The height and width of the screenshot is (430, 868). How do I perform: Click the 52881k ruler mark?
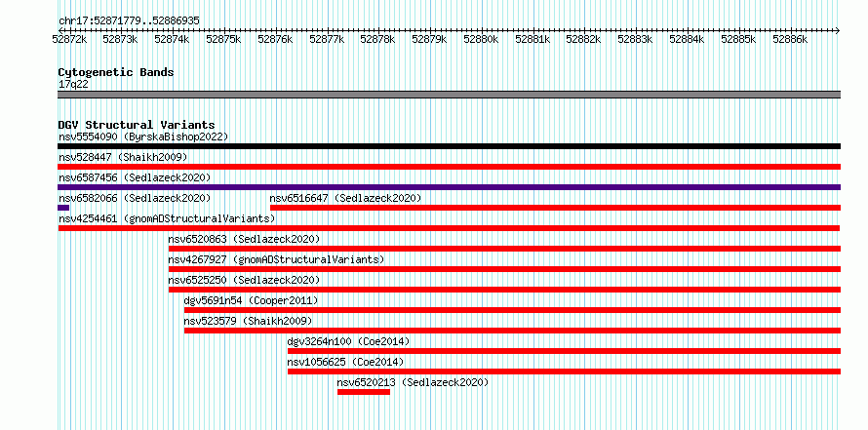[x=533, y=39]
